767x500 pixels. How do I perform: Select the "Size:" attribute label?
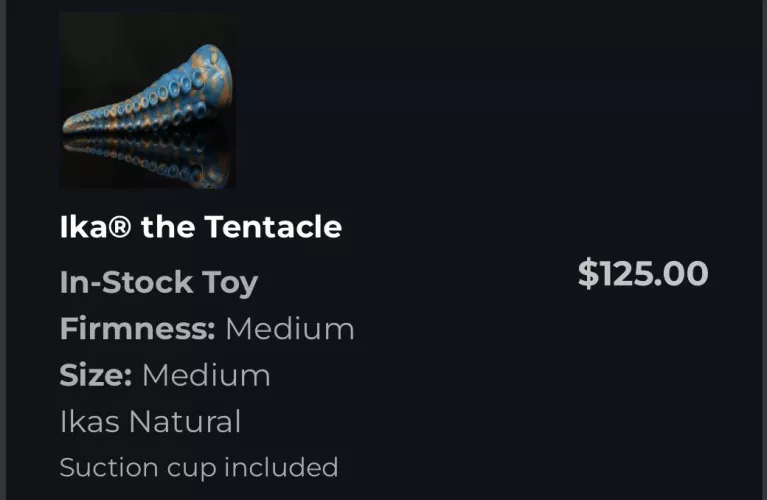95,375
